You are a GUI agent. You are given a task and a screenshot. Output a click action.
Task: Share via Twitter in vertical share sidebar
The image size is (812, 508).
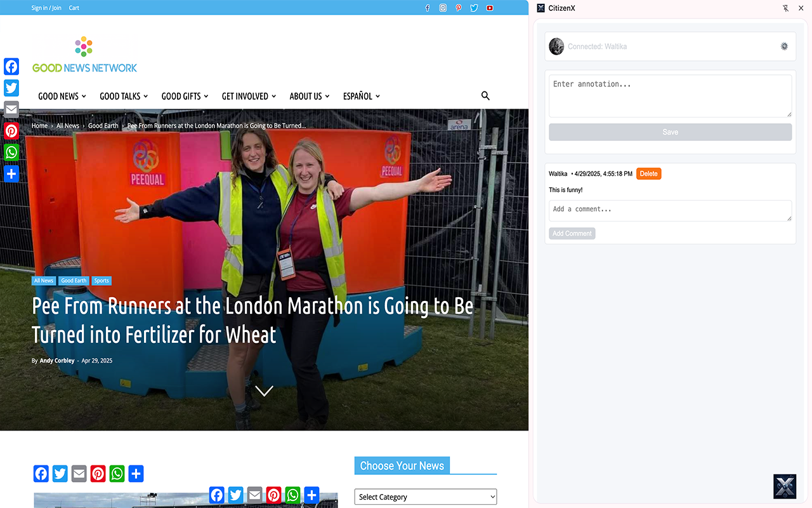[x=11, y=88]
